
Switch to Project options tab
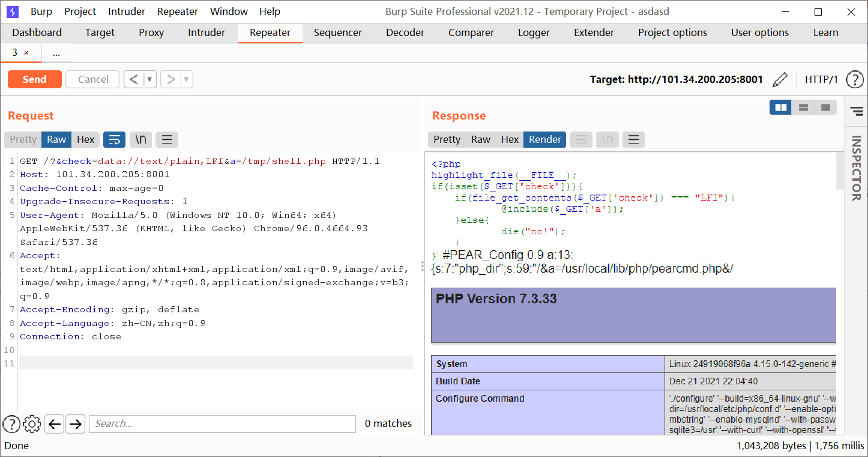coord(672,32)
